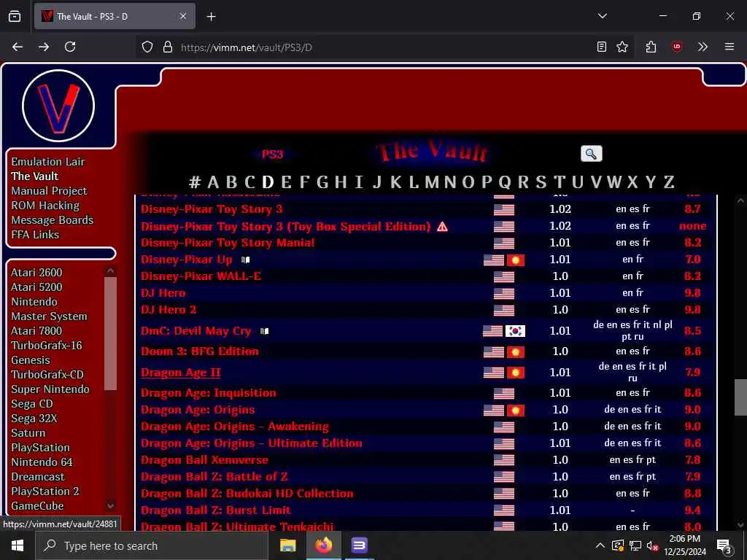Click the game list scrollbar thumb
Screen dimensions: 747x560
coord(740,397)
